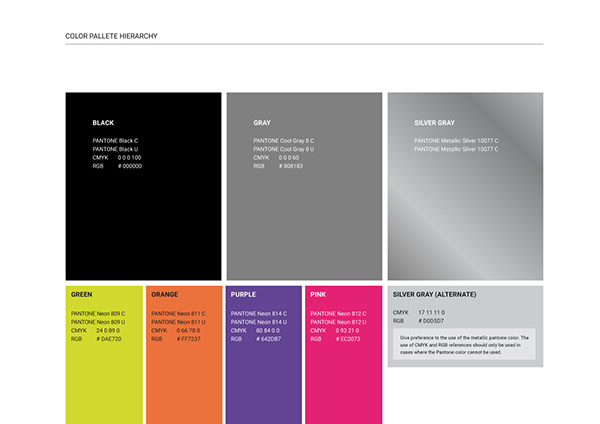The width and height of the screenshot is (600, 424).
Task: Click the gray color swatch block
Action: point(304,186)
